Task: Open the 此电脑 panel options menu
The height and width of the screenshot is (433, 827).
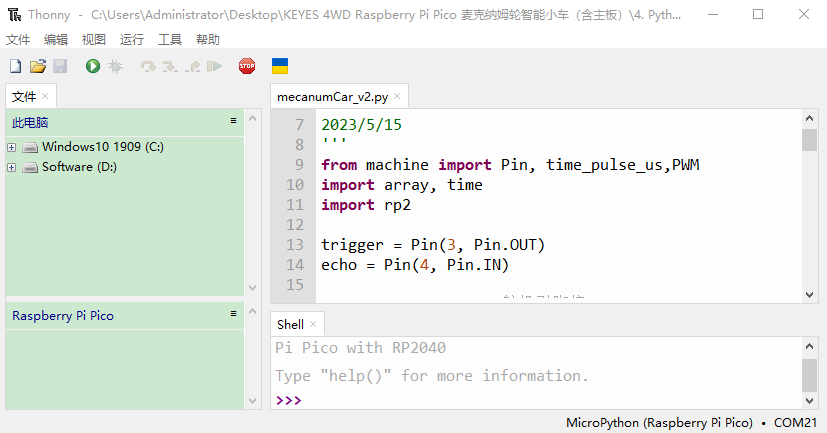Action: 233,121
